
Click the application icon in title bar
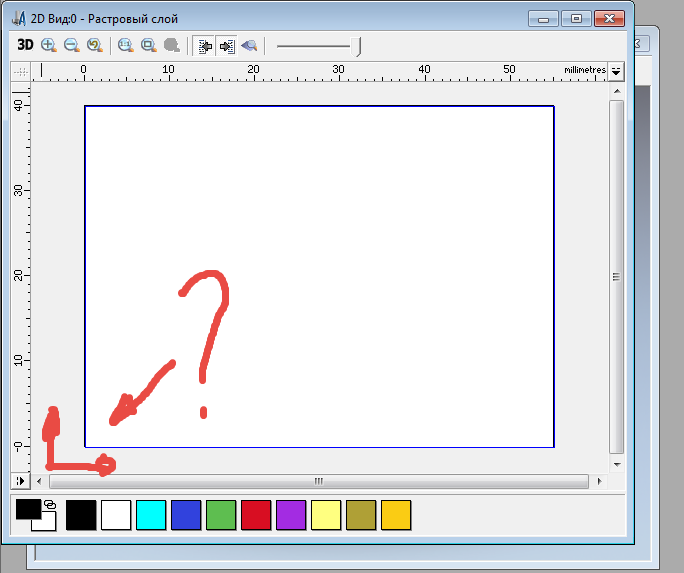18,18
